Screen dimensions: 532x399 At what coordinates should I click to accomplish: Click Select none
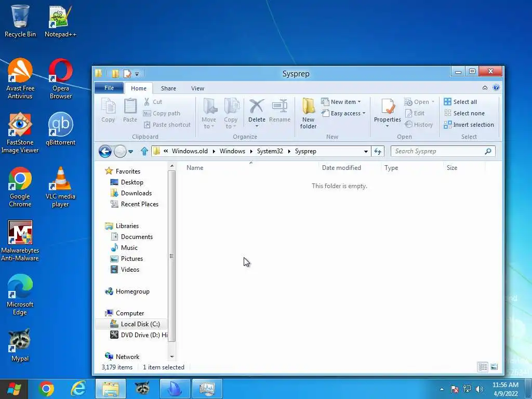(464, 113)
